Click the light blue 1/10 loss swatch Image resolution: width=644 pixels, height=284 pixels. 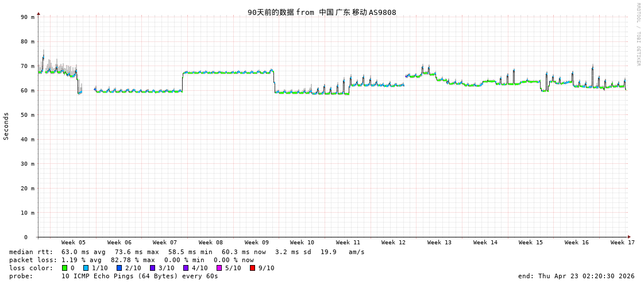pyautogui.click(x=86, y=268)
